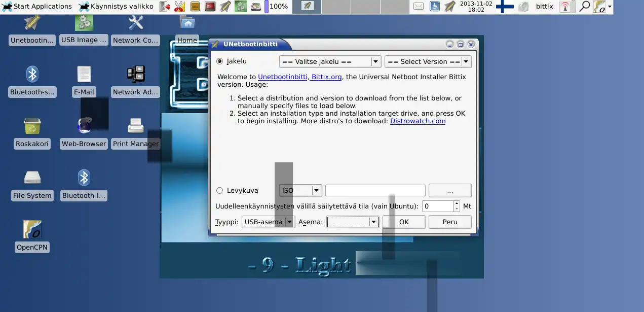This screenshot has height=312, width=644.
Task: Click the Peru cancel button
Action: click(450, 222)
